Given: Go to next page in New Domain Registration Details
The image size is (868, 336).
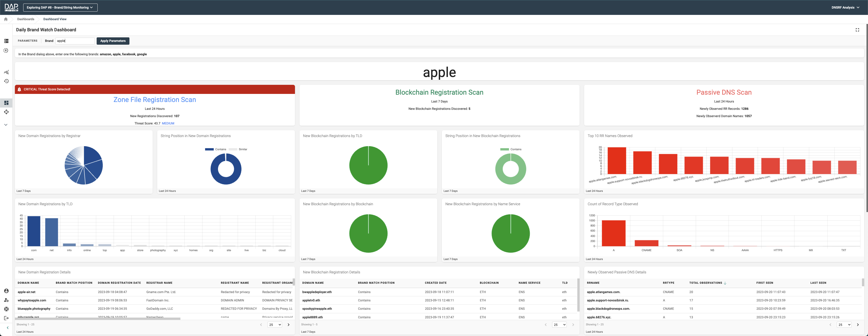Looking at the screenshot, I should coord(288,325).
